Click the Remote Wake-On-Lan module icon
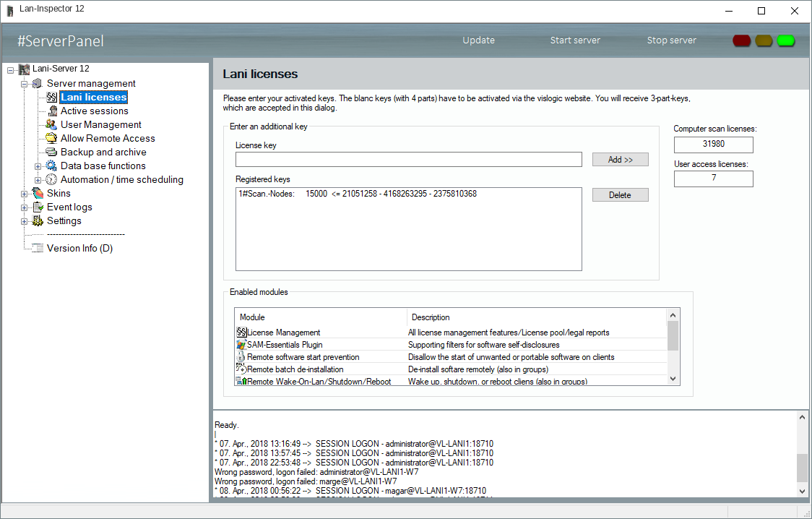Viewport: 812px width, 519px height. pyautogui.click(x=241, y=381)
